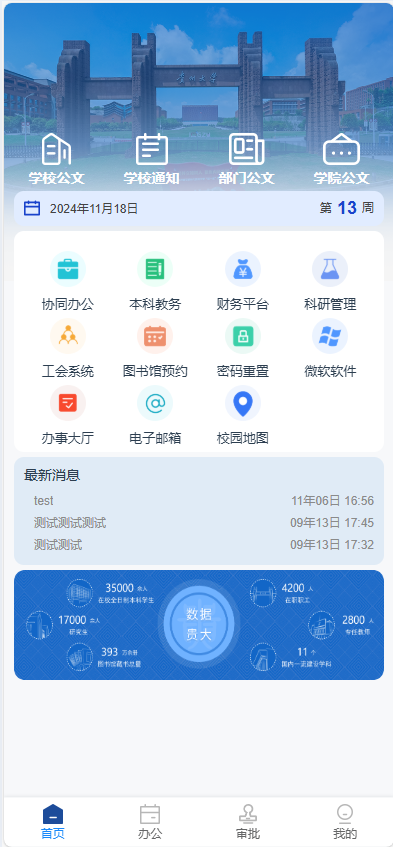Launch 协同办公 briefcase app
Viewport: 393px width, 847px height.
[68, 269]
